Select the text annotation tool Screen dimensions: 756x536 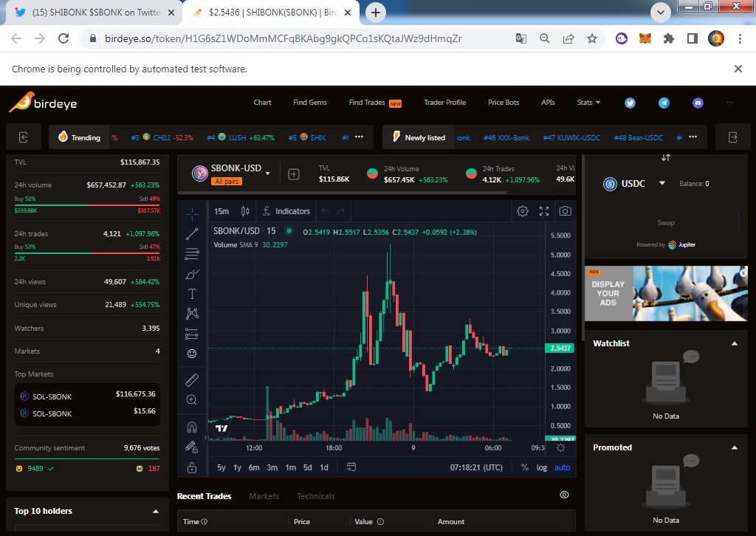192,294
